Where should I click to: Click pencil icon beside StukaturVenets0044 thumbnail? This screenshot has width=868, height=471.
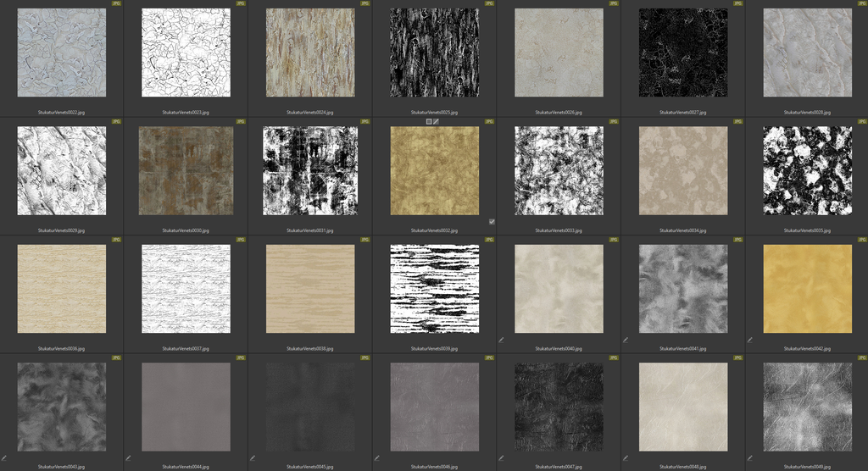click(129, 458)
